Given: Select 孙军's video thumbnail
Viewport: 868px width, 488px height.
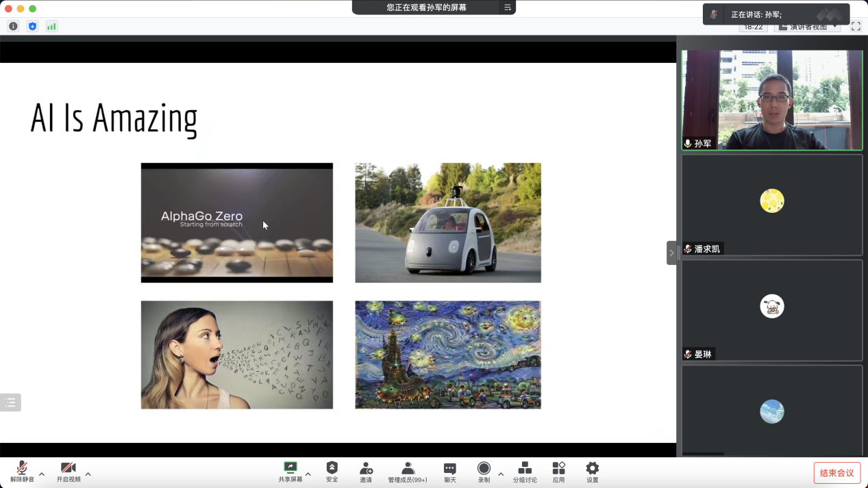Looking at the screenshot, I should tap(772, 100).
